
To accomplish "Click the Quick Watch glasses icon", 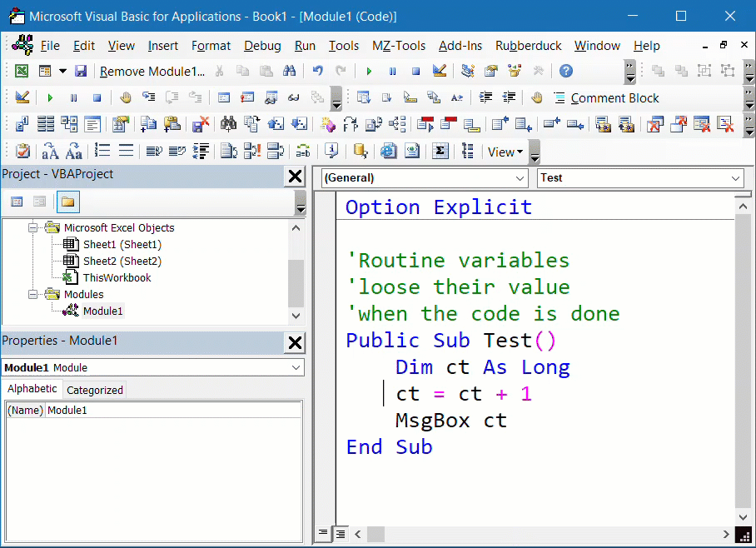I will 294,98.
